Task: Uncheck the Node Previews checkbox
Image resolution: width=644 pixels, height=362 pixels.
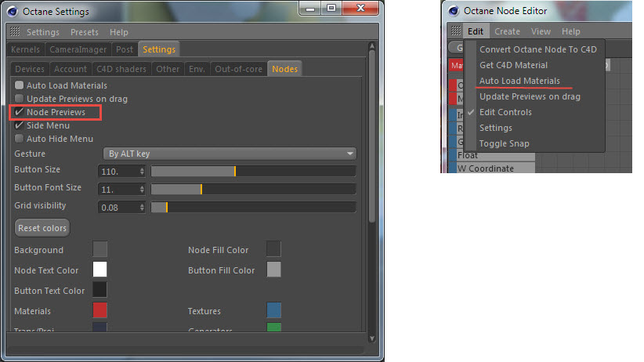Action: point(19,112)
